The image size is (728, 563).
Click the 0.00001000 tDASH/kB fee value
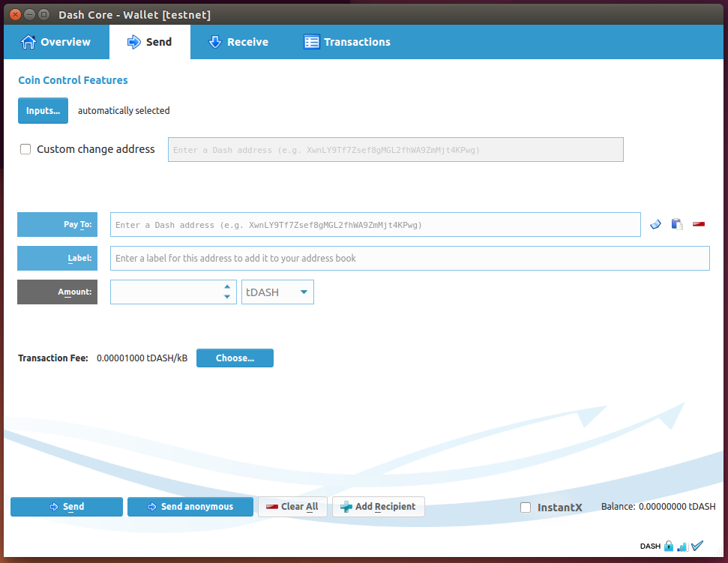pyautogui.click(x=142, y=358)
